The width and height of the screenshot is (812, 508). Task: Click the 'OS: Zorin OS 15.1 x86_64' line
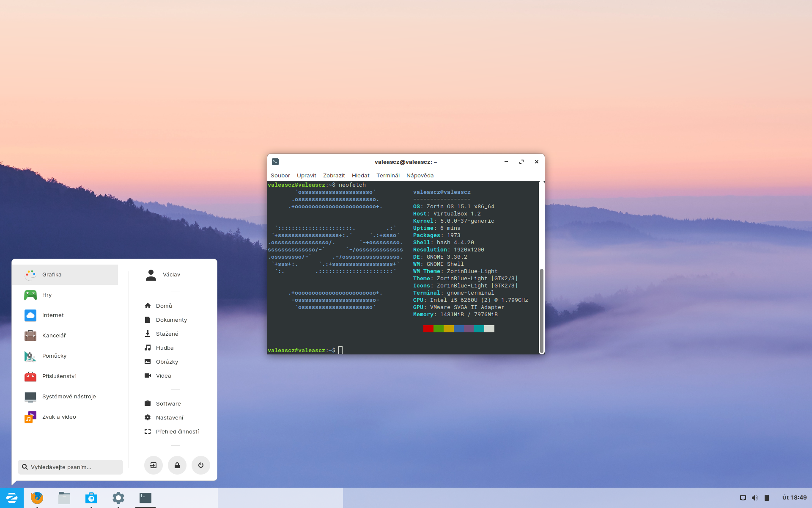point(454,206)
